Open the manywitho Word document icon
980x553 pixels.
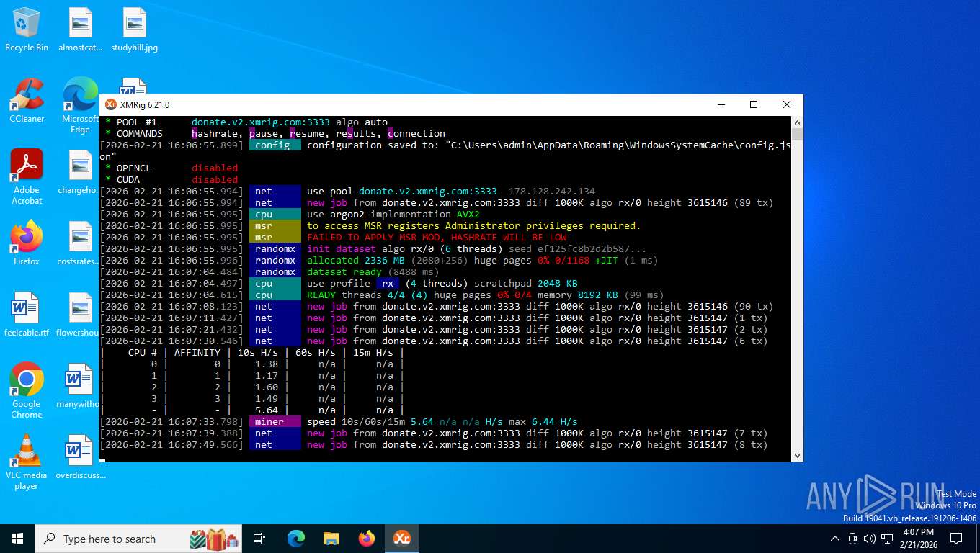point(80,386)
